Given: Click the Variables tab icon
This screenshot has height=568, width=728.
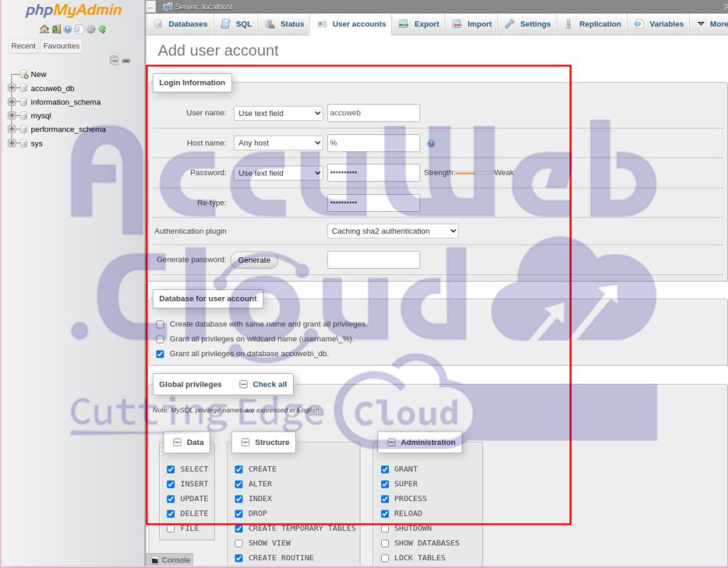Looking at the screenshot, I should pos(639,24).
